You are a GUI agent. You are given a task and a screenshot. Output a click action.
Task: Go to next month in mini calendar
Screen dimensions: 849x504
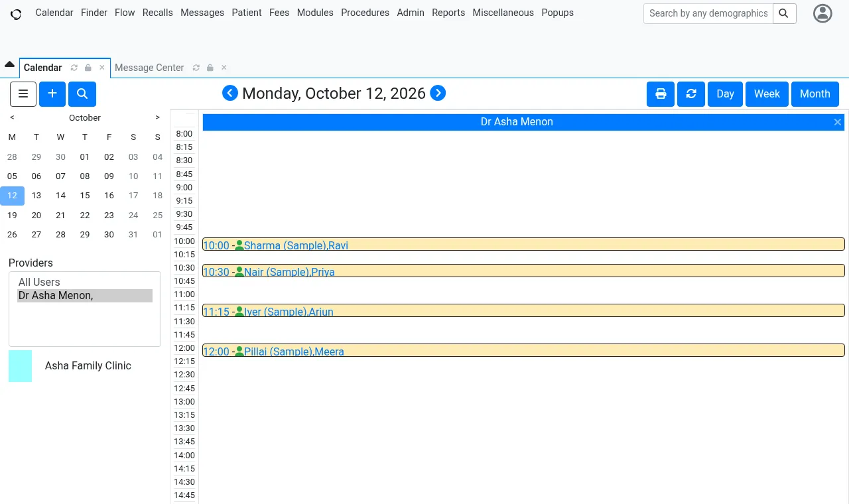pos(157,117)
